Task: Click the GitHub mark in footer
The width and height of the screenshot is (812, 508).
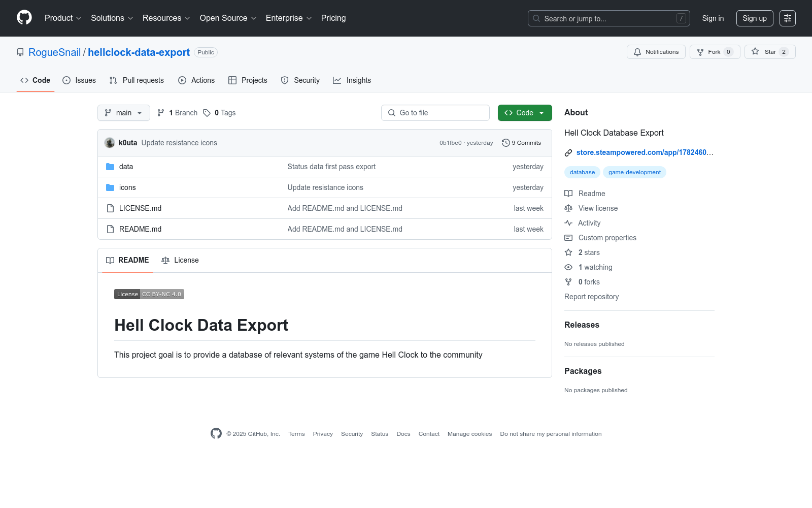Action: pyautogui.click(x=216, y=433)
